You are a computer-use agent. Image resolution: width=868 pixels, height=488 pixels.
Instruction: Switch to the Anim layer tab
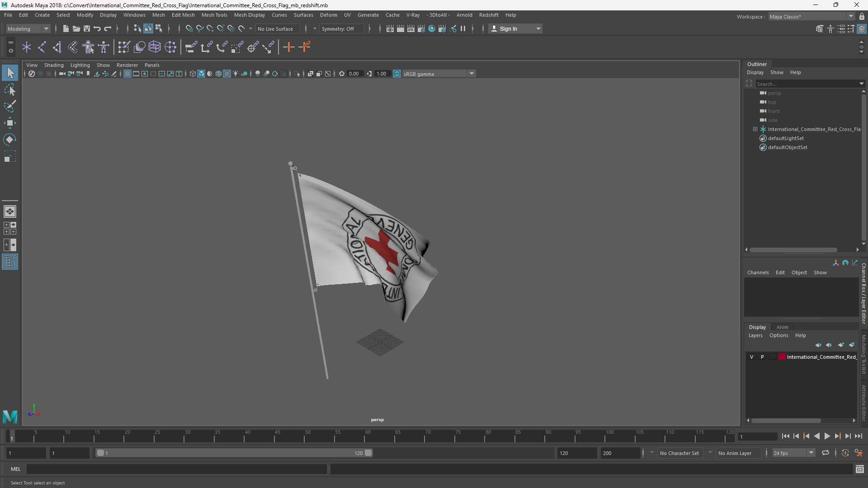782,327
